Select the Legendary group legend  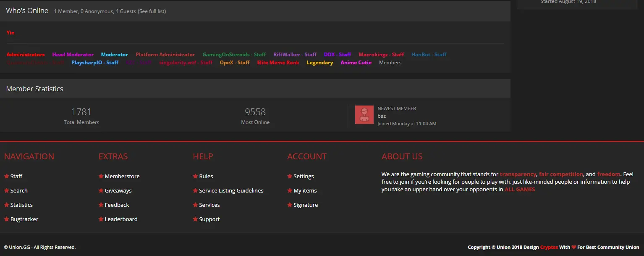[x=320, y=63]
